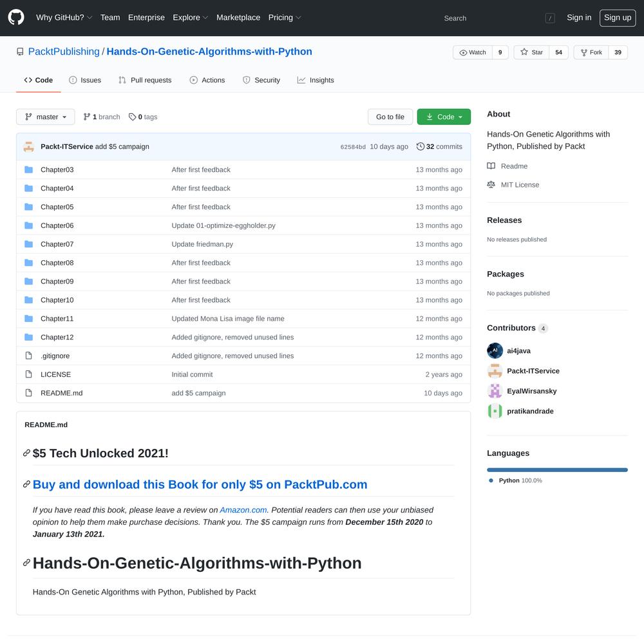
Task: Click the anchor link icon beside $5 Tech Unlocked
Action: 26,453
